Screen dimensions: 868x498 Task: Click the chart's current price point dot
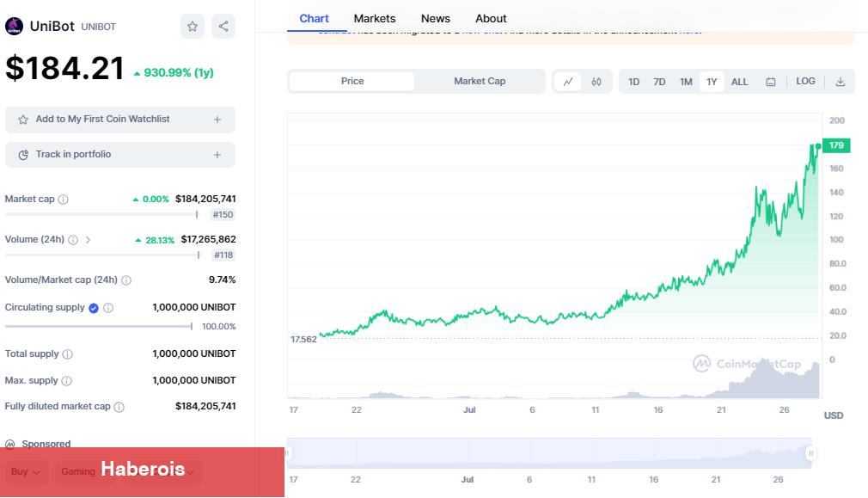(x=818, y=146)
